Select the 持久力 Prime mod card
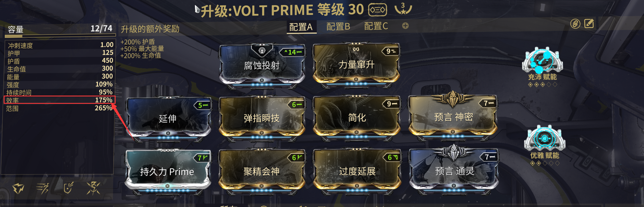 click(167, 171)
